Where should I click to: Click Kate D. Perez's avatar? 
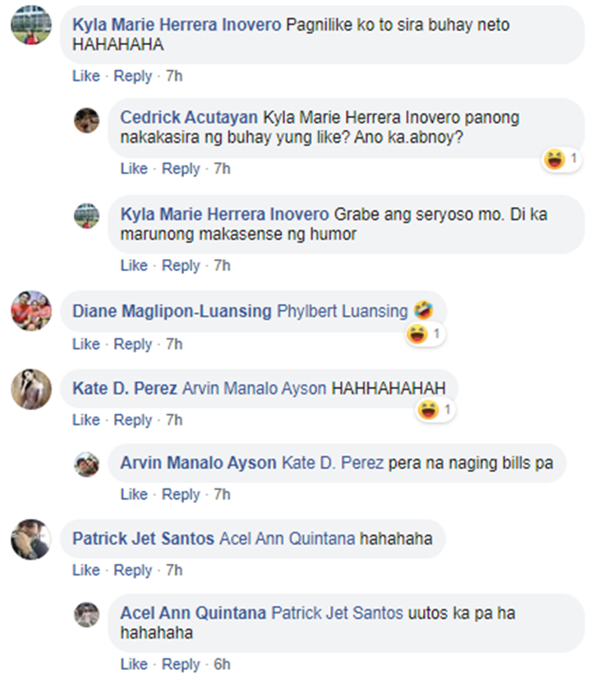[31, 389]
